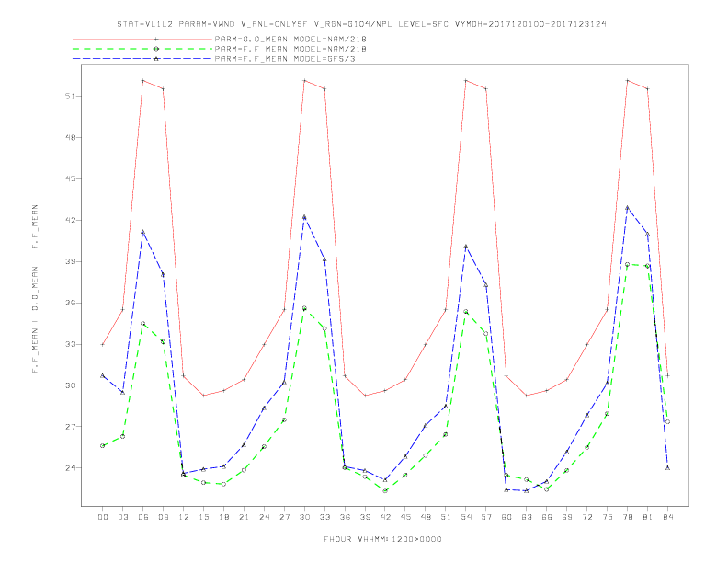Viewport: 728px width, 563px height.
Task: Click x-axis forecast hour label 39
Action: pos(365,517)
